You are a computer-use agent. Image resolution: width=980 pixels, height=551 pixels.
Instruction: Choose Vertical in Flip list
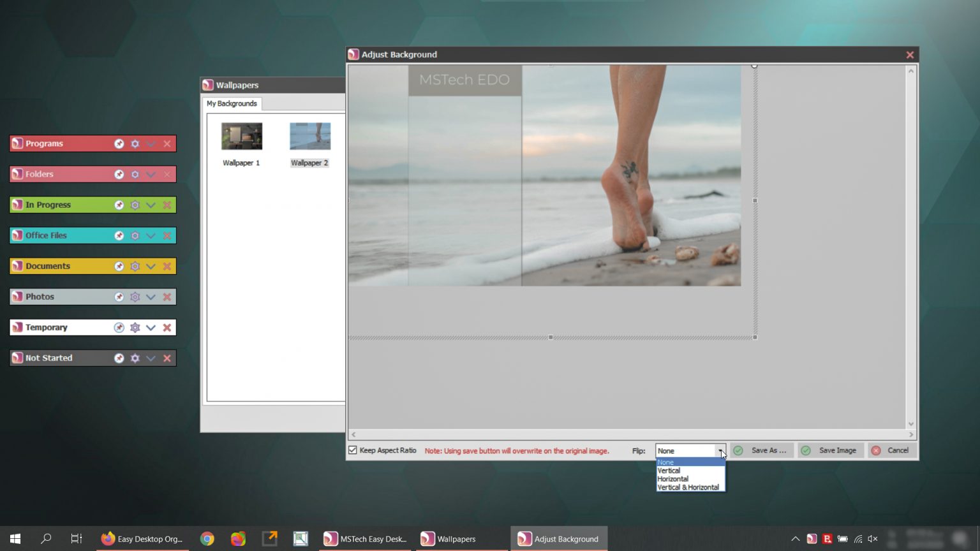690,471
